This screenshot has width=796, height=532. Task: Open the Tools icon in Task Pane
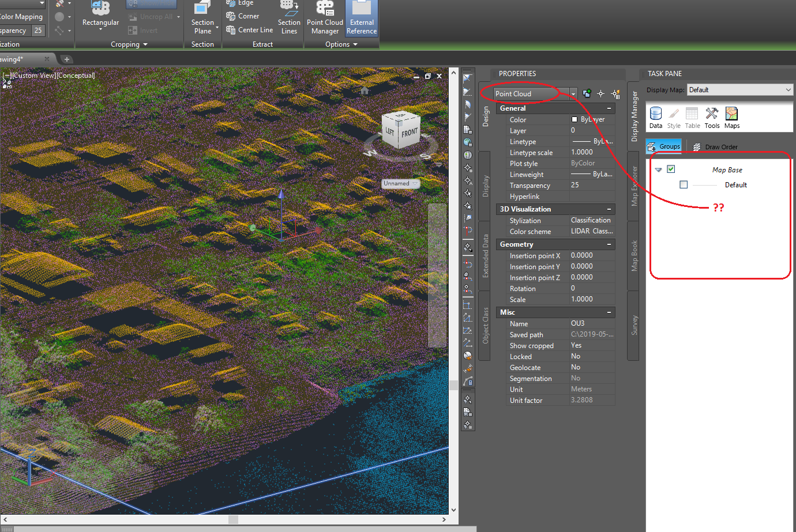click(712, 118)
